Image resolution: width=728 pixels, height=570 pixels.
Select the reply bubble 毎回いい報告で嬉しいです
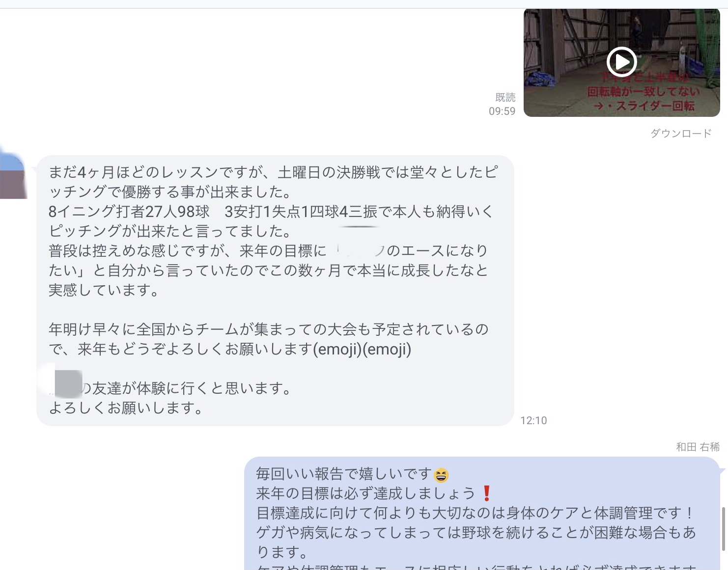point(482,514)
